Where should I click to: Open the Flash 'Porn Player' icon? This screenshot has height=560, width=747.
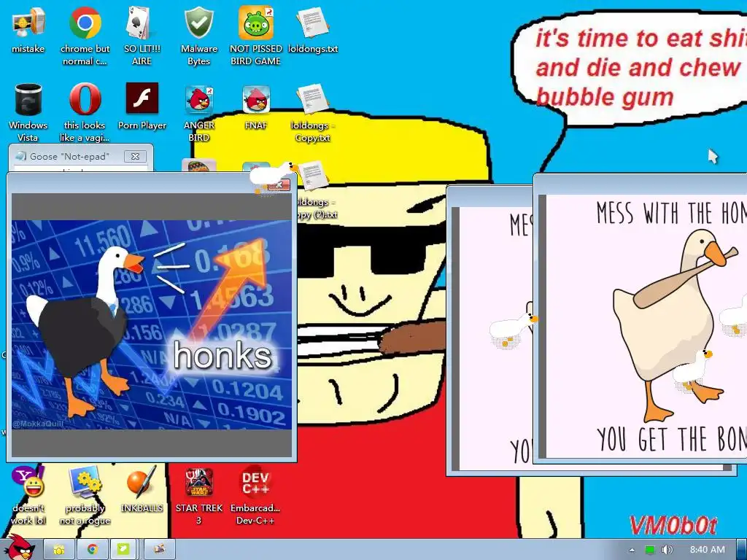(x=142, y=106)
